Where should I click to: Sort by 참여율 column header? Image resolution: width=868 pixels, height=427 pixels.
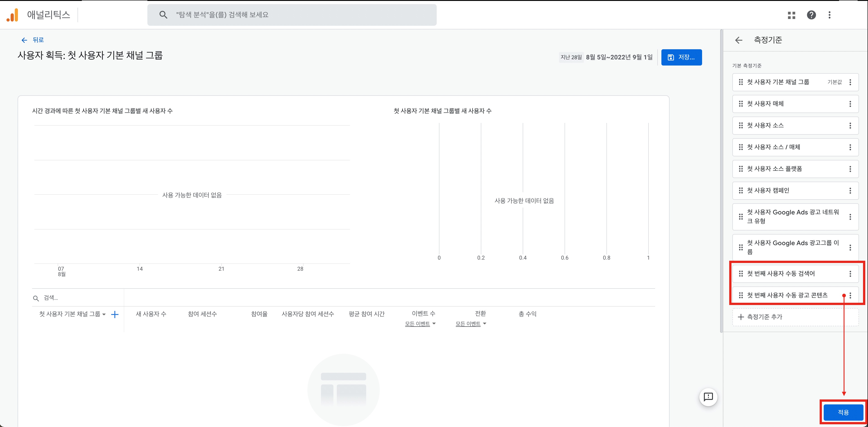(x=259, y=314)
